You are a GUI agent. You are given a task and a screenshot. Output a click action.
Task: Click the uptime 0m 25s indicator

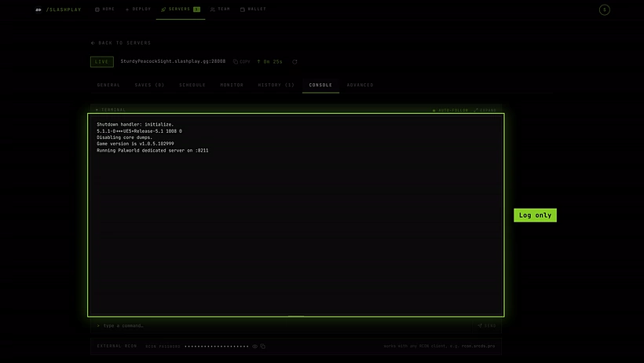(x=269, y=61)
